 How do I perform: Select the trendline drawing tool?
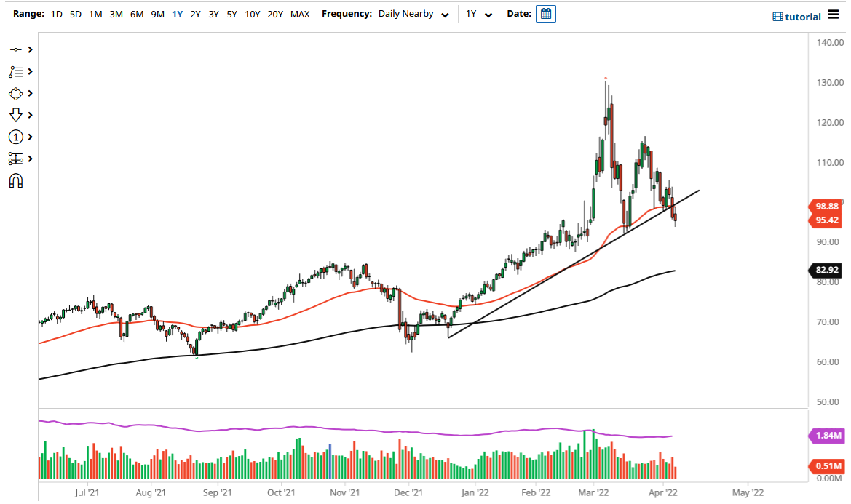[x=15, y=49]
